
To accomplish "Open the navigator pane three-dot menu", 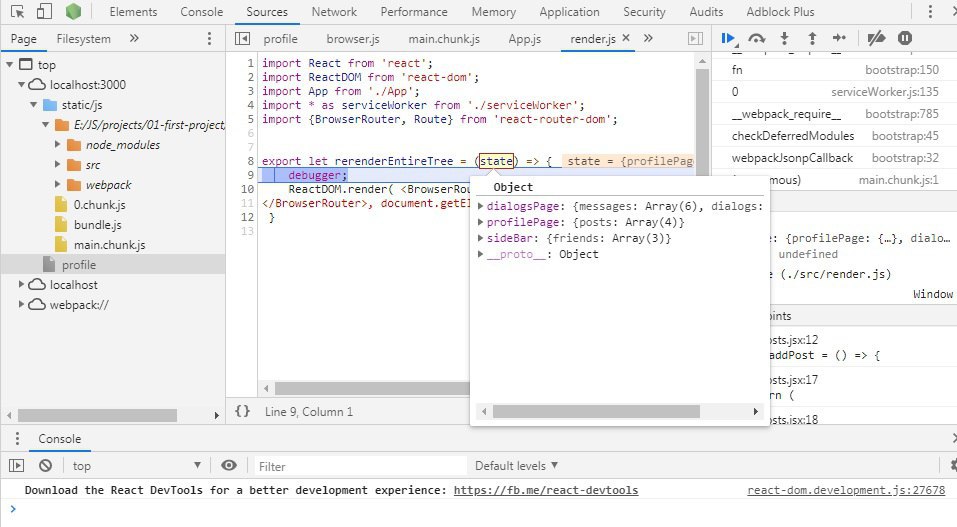I will point(209,38).
